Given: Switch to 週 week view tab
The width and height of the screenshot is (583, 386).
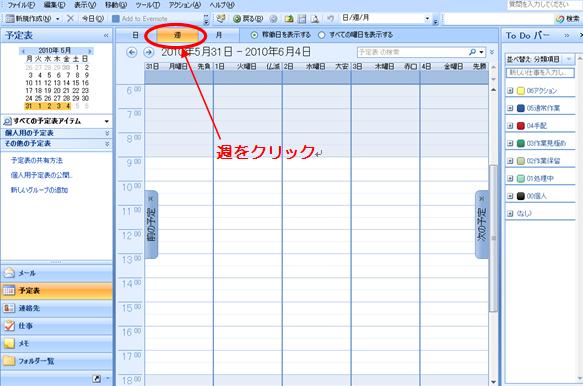Looking at the screenshot, I should (x=177, y=35).
